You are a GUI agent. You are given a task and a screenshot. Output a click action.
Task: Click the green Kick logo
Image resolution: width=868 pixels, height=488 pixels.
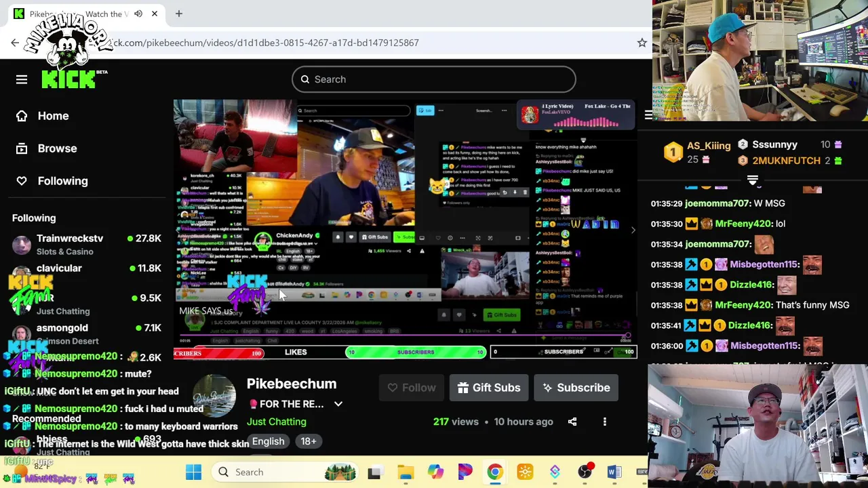coord(68,79)
